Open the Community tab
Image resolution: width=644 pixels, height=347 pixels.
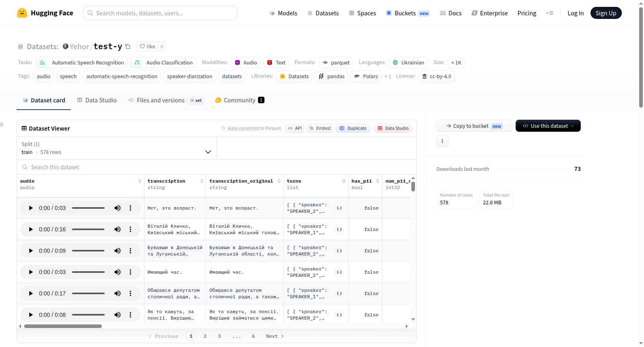240,100
